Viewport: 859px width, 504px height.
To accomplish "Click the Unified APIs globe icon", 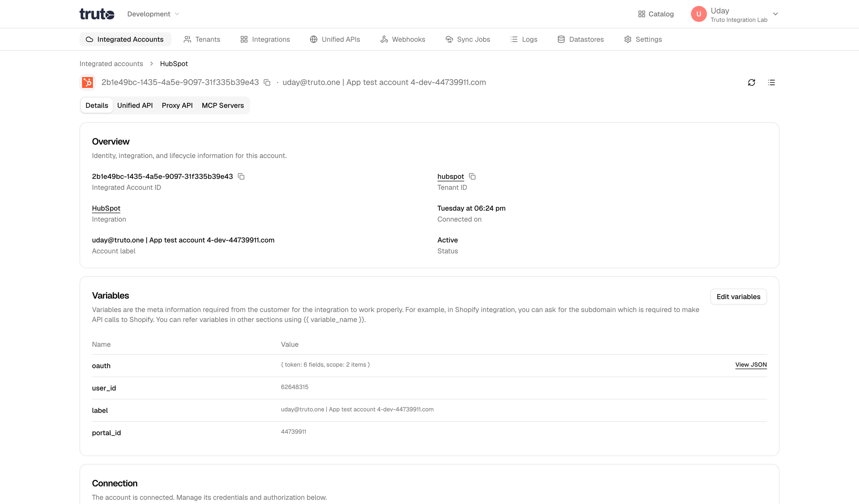I will pyautogui.click(x=314, y=39).
